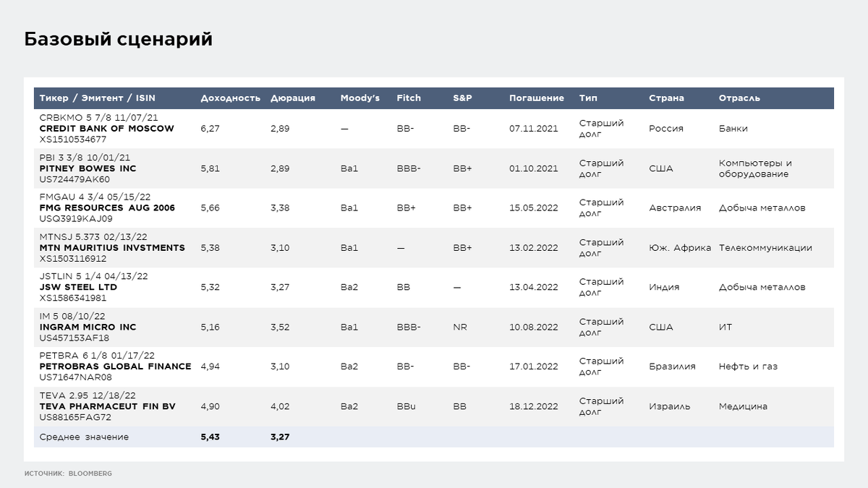Click ISIN XS1510534677

tap(73, 140)
